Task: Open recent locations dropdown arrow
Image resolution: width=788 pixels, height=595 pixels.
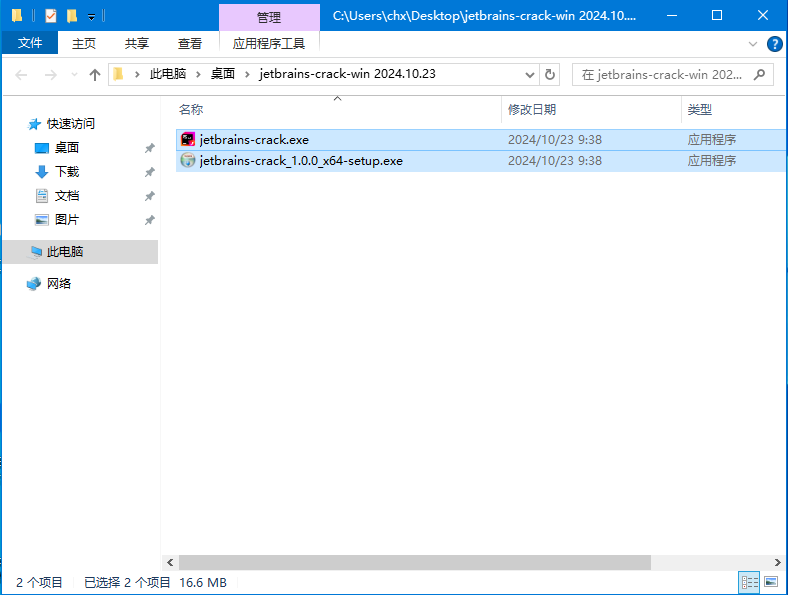Action: (x=74, y=75)
